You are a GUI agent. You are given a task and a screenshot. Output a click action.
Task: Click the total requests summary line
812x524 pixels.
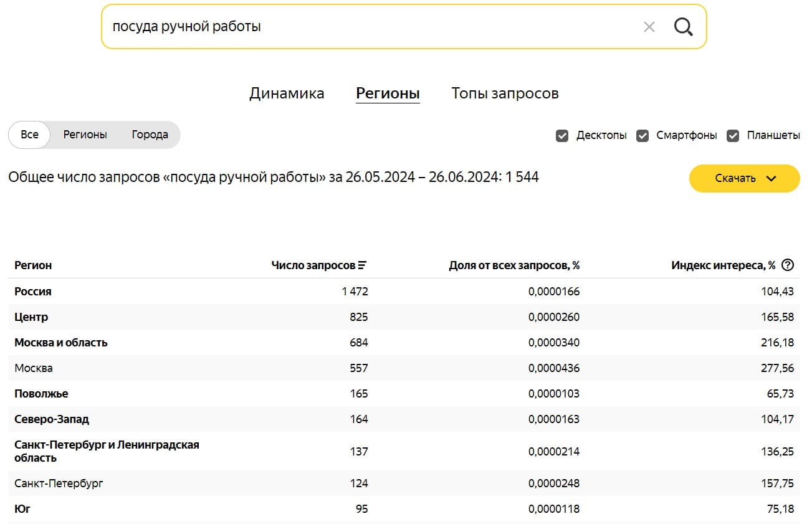coord(274,177)
